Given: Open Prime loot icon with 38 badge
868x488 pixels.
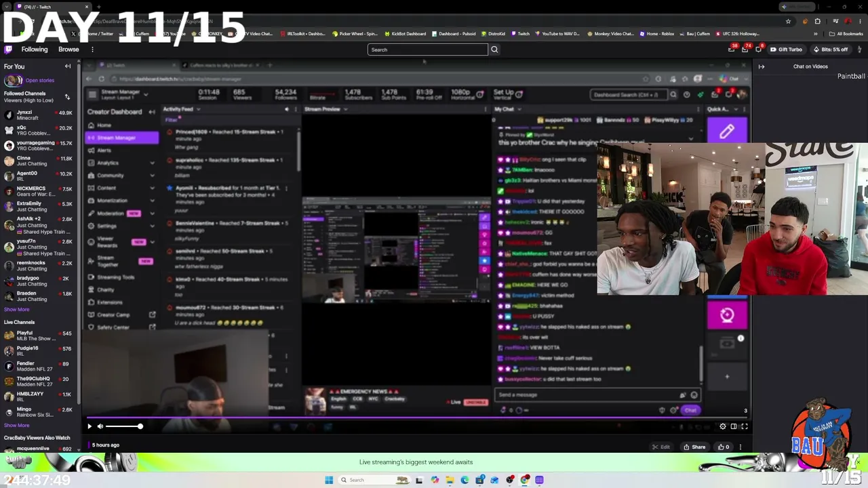Looking at the screenshot, I should click(731, 49).
